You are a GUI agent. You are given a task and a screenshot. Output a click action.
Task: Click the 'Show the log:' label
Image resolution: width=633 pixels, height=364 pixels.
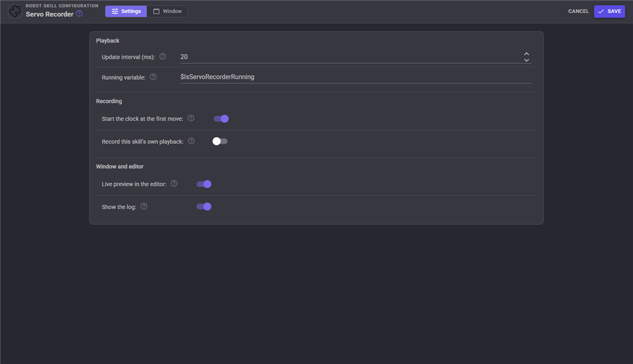pyautogui.click(x=119, y=207)
